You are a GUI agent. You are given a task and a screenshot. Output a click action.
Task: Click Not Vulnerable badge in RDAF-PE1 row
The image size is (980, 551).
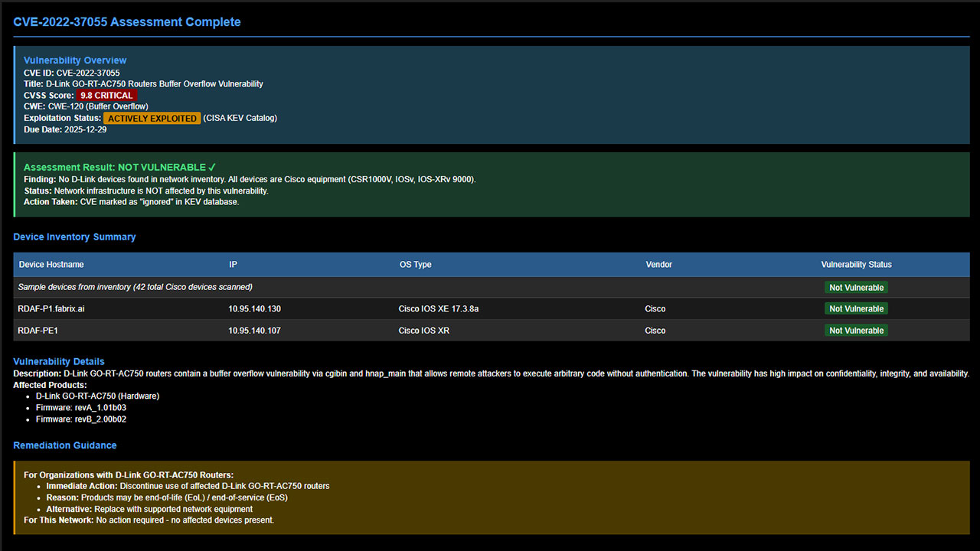click(x=856, y=331)
